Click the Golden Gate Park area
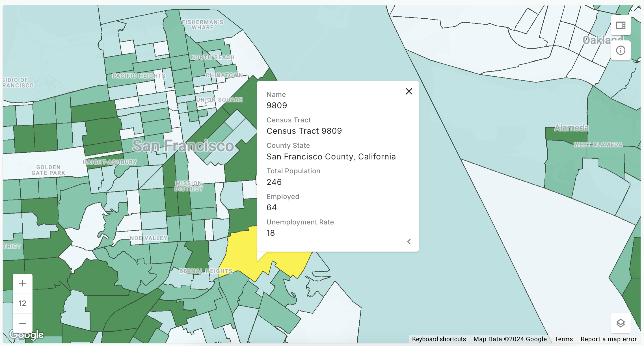 tap(48, 170)
